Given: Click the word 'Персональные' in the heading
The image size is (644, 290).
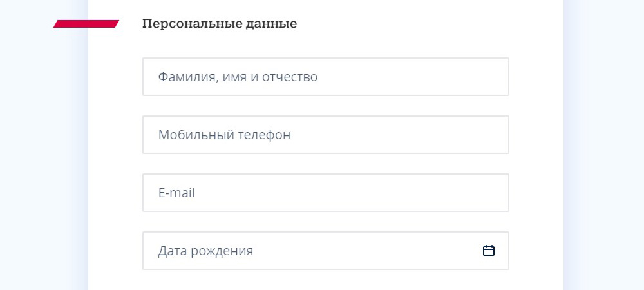Looking at the screenshot, I should (x=191, y=24).
